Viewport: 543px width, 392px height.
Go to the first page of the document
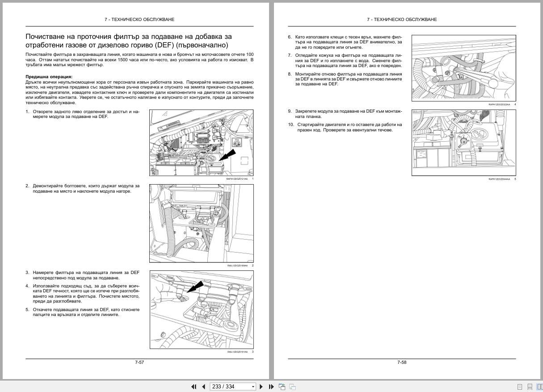(x=194, y=387)
